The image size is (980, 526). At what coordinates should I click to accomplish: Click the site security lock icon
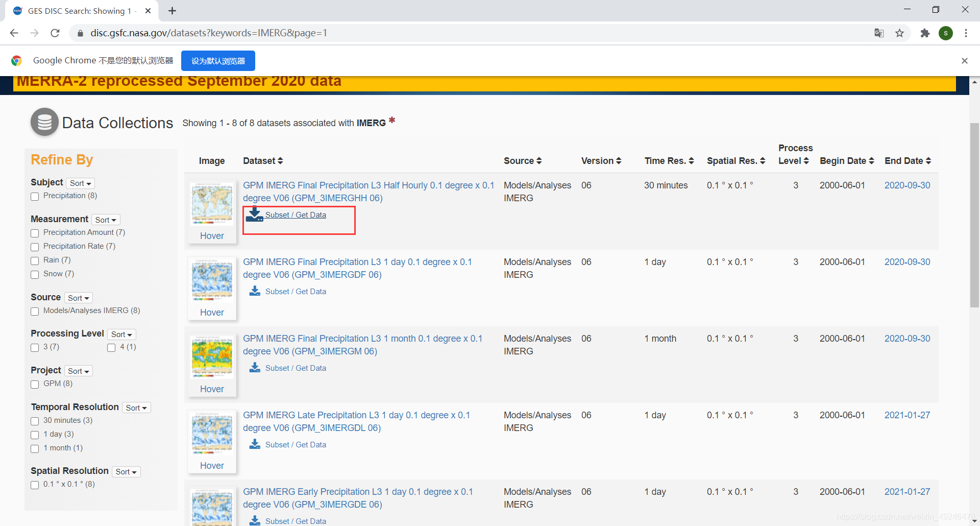pos(80,33)
